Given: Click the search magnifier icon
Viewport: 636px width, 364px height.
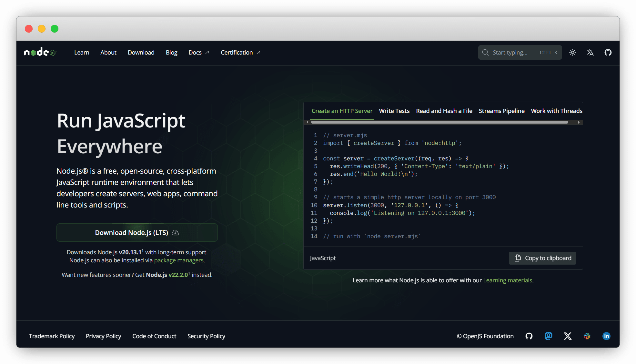Looking at the screenshot, I should (485, 52).
